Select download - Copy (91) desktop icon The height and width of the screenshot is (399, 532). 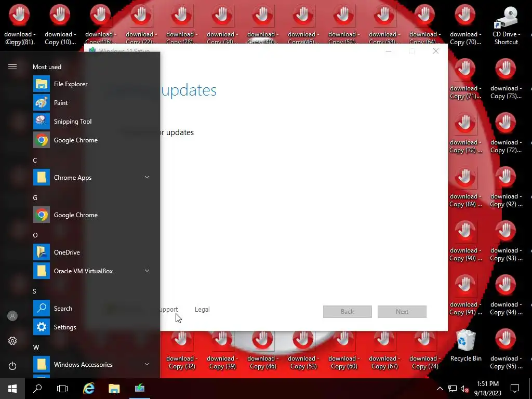tap(465, 295)
